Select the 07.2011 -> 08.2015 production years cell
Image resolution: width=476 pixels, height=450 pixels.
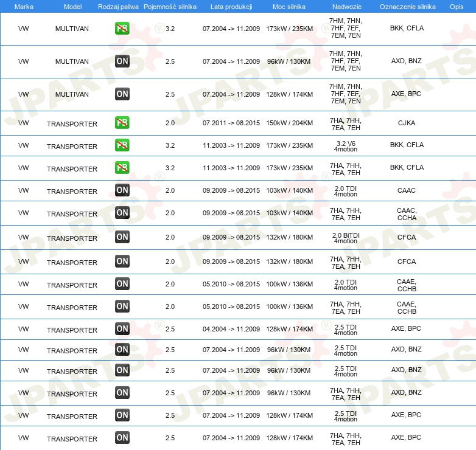coord(231,123)
